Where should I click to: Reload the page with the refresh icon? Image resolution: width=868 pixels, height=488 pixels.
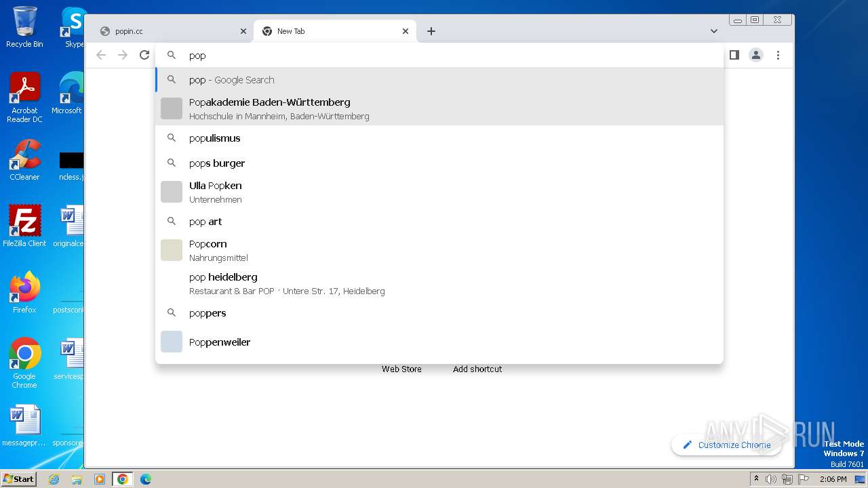(x=144, y=55)
